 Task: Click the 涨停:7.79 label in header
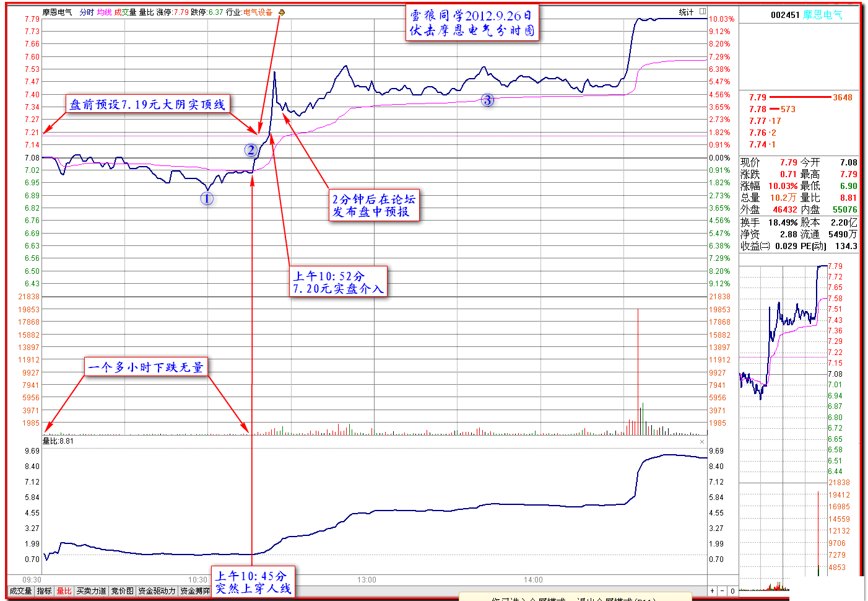(173, 12)
